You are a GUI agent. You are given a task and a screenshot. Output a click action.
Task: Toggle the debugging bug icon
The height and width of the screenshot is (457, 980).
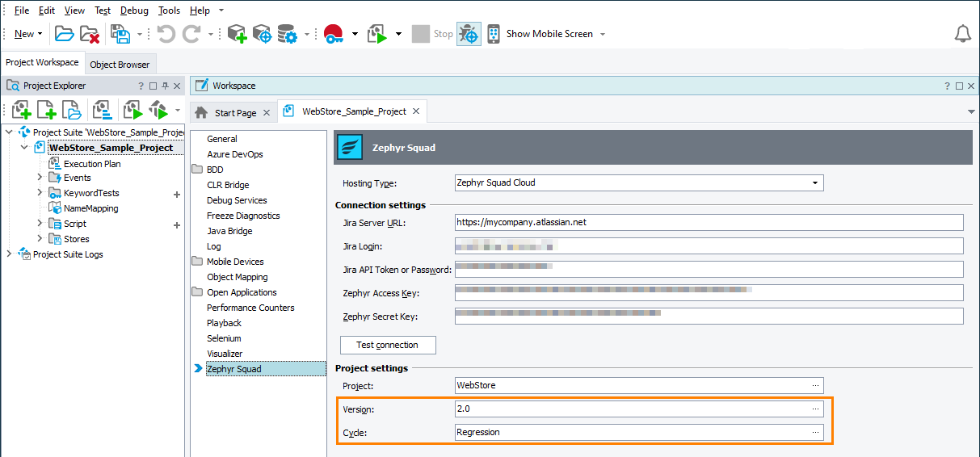coord(469,34)
